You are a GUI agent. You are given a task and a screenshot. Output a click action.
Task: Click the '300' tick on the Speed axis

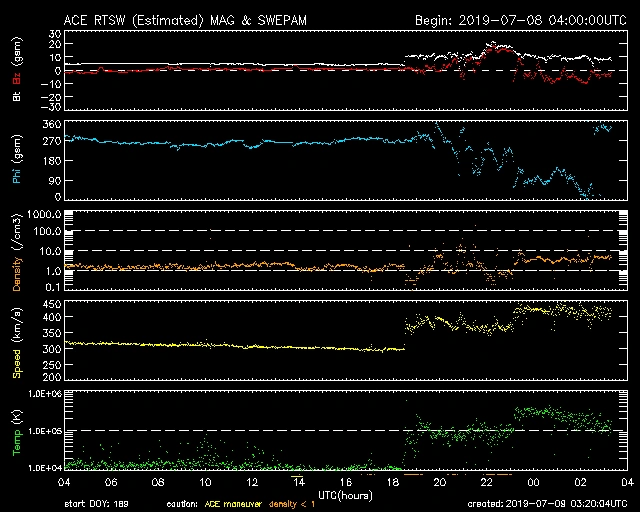(x=52, y=349)
